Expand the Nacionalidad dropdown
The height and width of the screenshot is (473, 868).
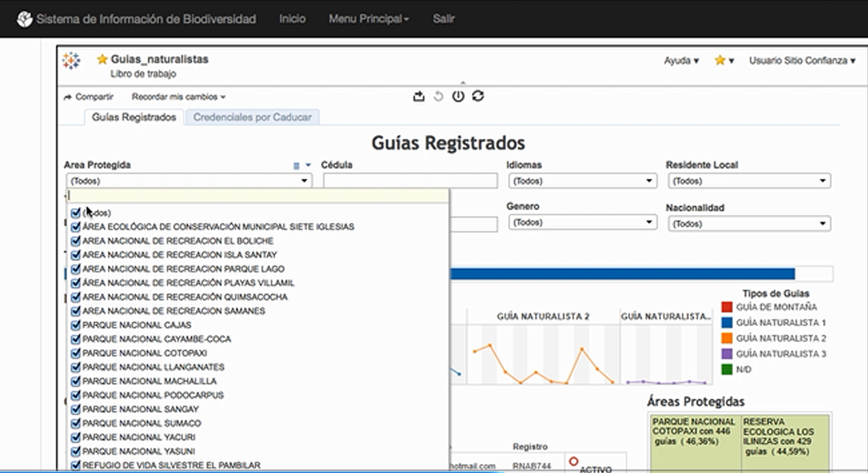pyautogui.click(x=749, y=224)
